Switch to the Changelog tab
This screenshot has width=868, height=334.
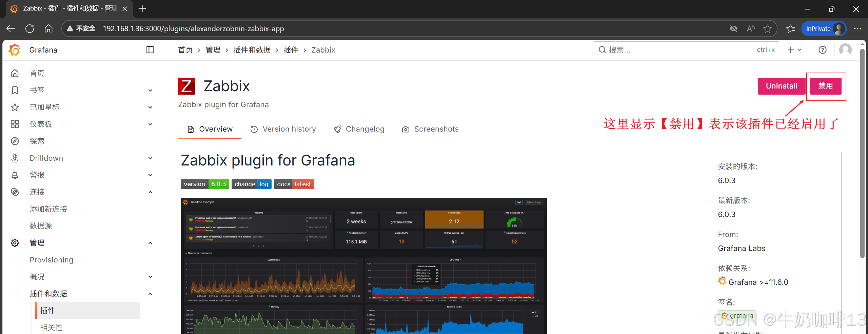359,129
